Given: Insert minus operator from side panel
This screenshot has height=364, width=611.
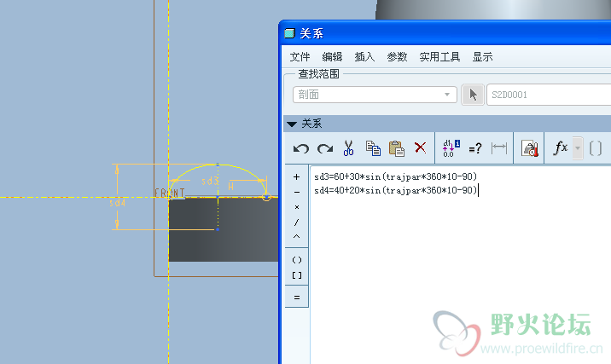Looking at the screenshot, I should 296,192.
